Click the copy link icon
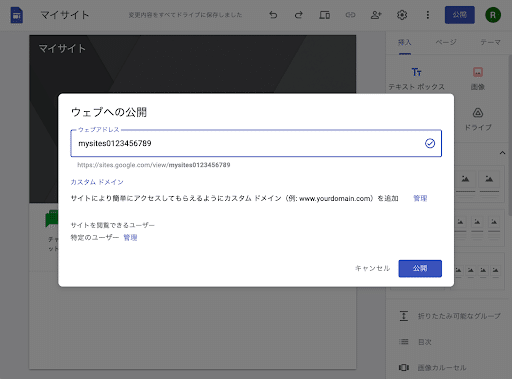 [x=350, y=15]
